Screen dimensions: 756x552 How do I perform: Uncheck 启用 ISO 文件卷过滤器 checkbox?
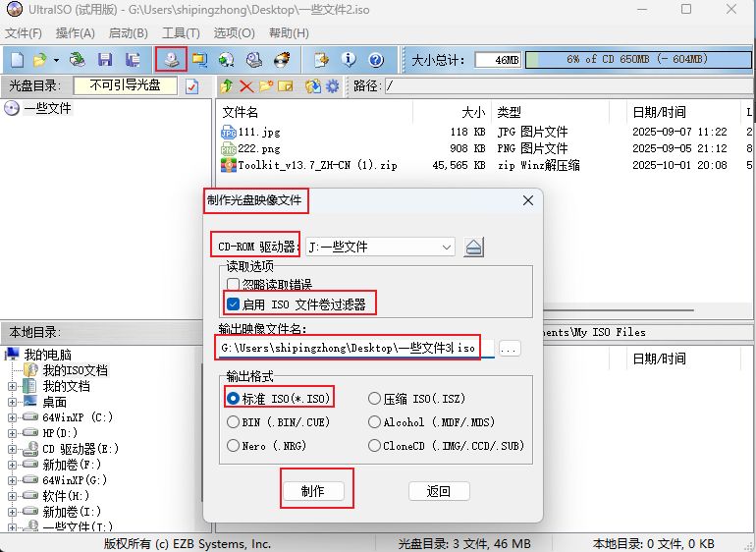(x=234, y=304)
